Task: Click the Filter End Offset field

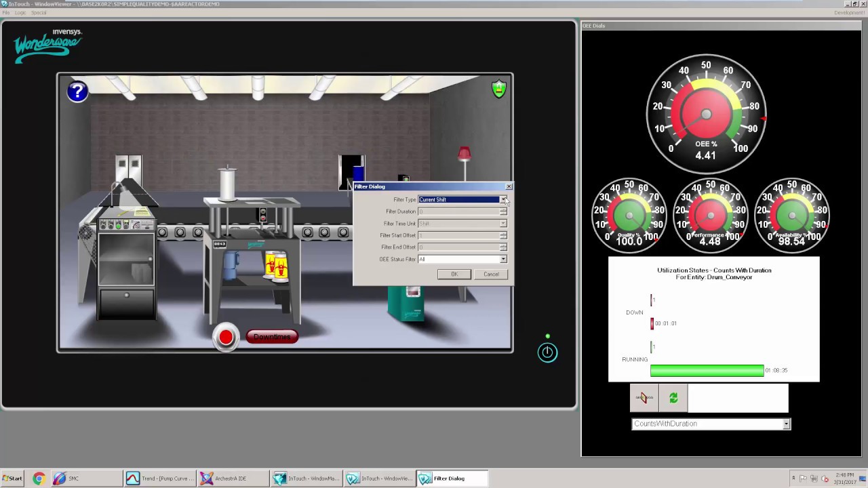Action: tap(459, 247)
